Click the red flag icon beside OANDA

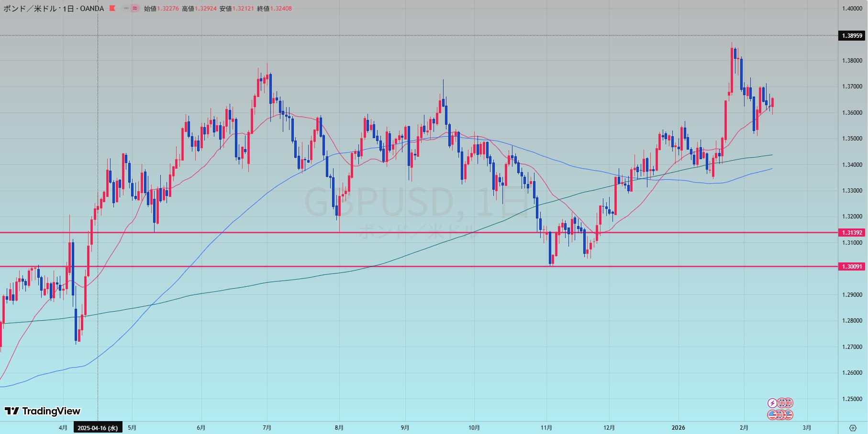point(112,8)
